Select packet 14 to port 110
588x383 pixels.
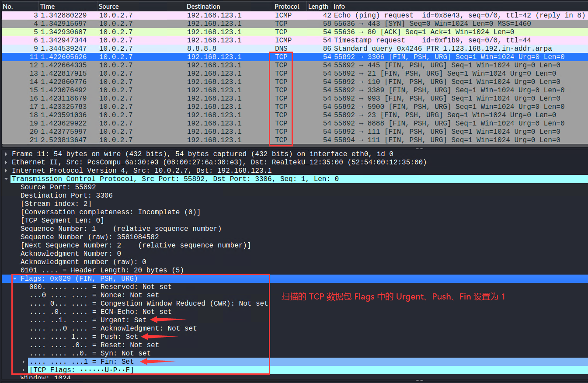[294, 82]
